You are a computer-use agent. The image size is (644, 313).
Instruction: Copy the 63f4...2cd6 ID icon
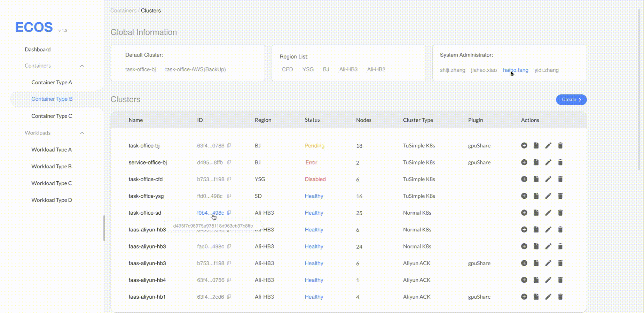[229, 296]
